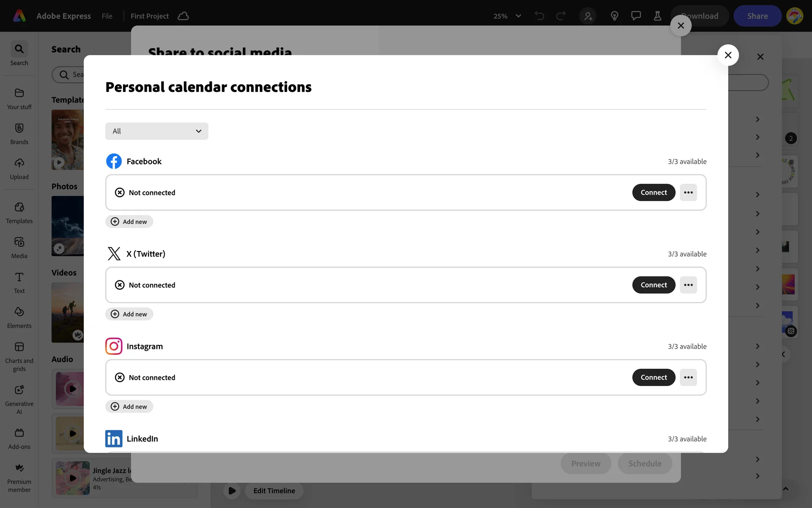Open the Elements panel
Image resolution: width=812 pixels, height=508 pixels.
coord(19,317)
